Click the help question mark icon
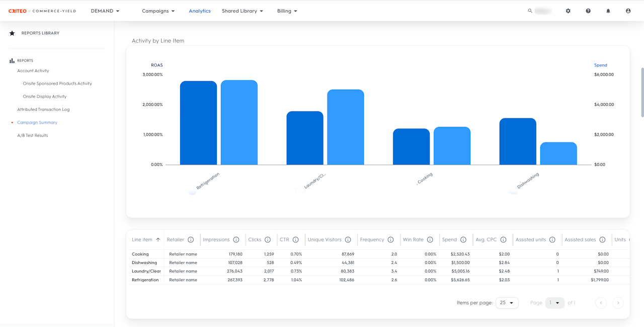Image resolution: width=644 pixels, height=327 pixels. 588,11
